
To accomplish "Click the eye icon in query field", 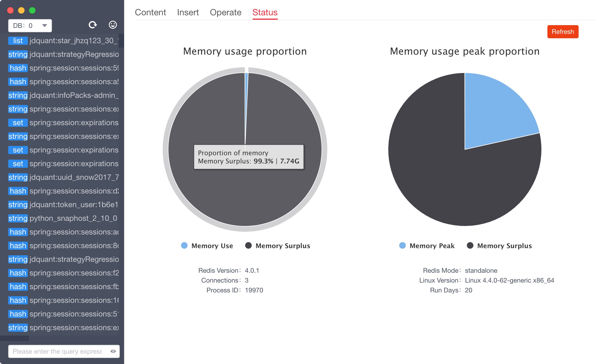I will [x=113, y=351].
